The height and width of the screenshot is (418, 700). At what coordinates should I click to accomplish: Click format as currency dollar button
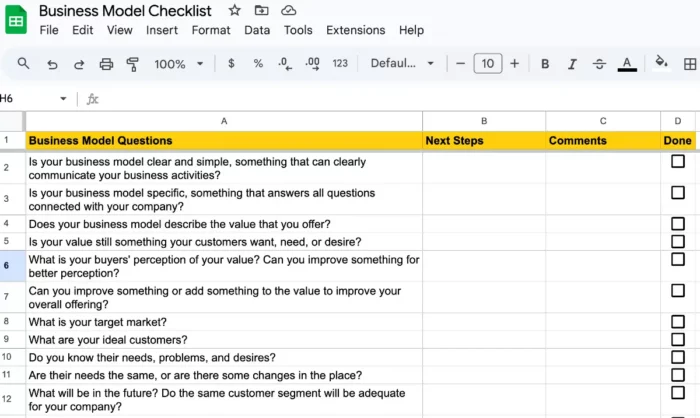click(x=231, y=64)
